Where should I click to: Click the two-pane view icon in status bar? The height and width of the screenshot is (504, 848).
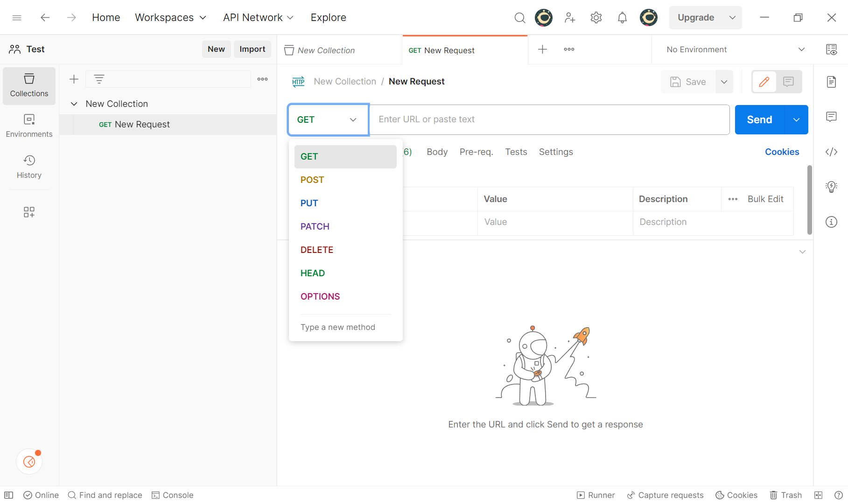[818, 495]
